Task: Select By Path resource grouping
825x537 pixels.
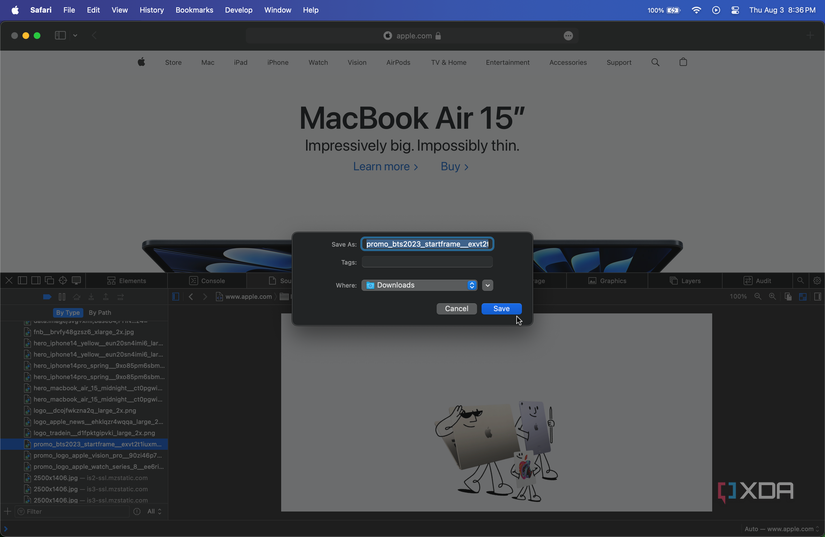Action: click(x=100, y=312)
